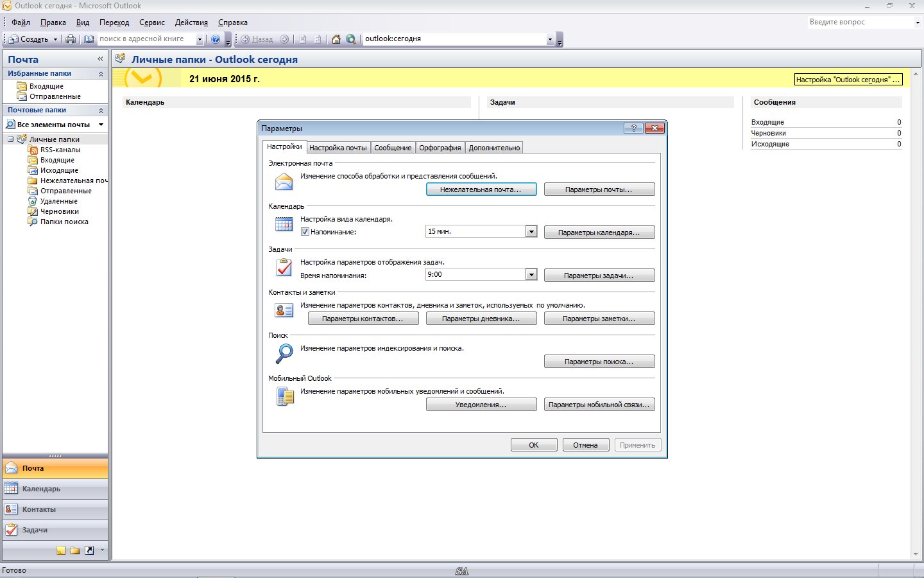
Task: Click the Черновики folder icon in tree
Action: (33, 211)
